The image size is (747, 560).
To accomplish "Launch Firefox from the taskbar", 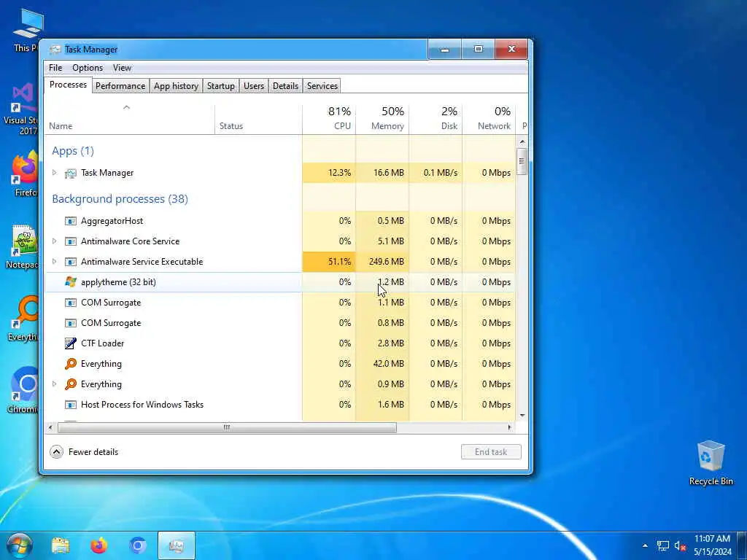I will pyautogui.click(x=99, y=545).
